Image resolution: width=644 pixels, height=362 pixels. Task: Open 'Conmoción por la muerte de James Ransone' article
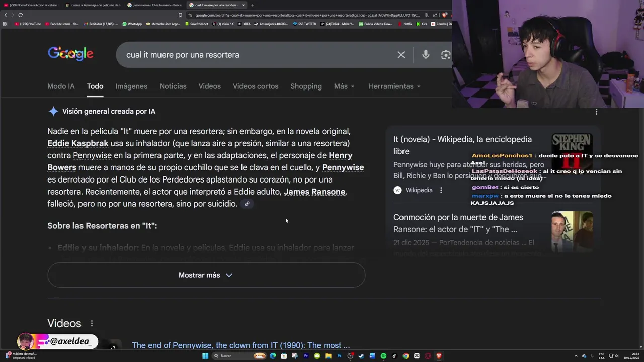pyautogui.click(x=458, y=223)
